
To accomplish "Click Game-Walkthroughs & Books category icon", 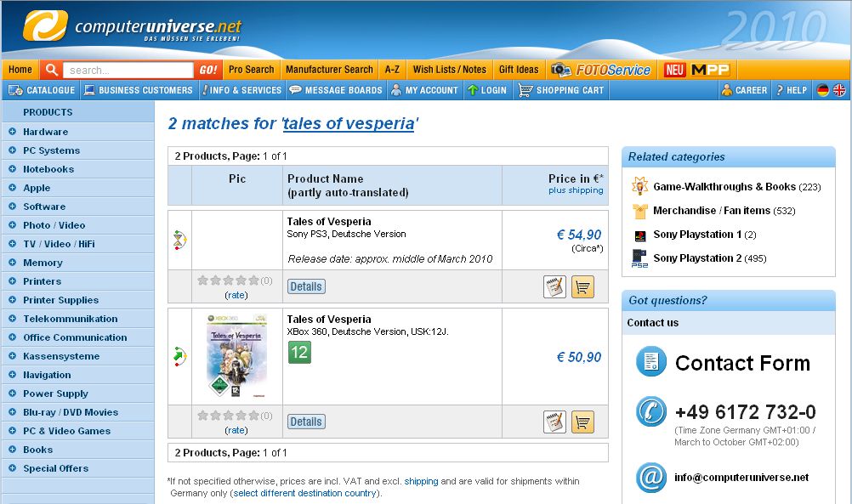I will pyautogui.click(x=639, y=186).
